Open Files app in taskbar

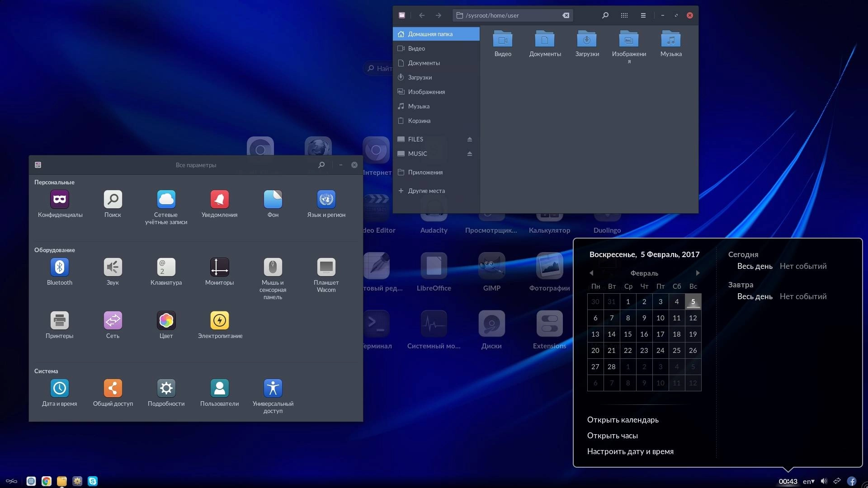coord(62,481)
